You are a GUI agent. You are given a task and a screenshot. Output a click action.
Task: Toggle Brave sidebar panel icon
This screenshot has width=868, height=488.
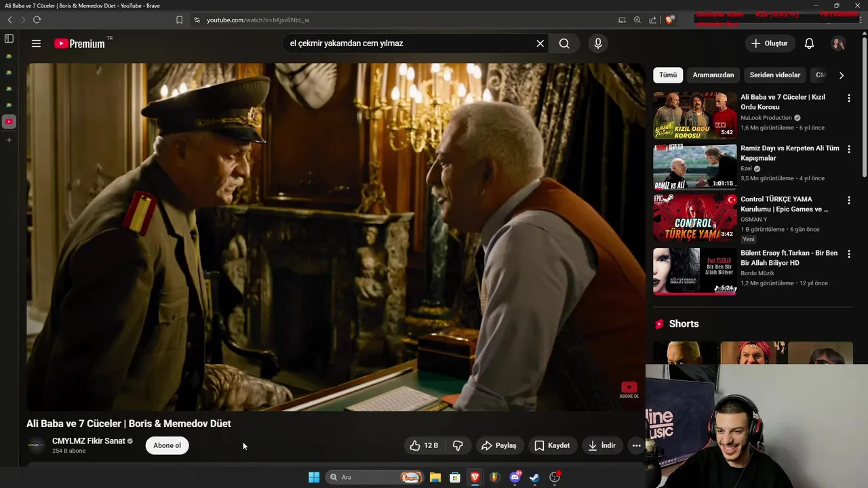(9, 39)
